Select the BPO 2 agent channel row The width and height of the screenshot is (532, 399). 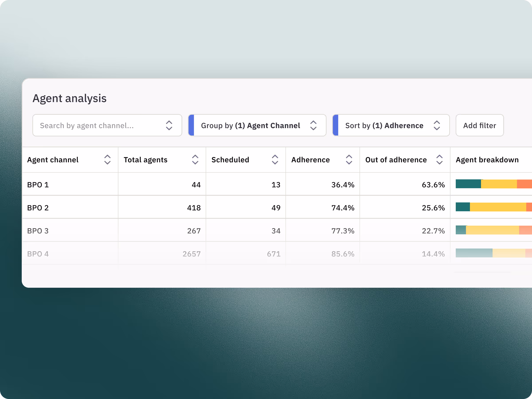pyautogui.click(x=38, y=208)
